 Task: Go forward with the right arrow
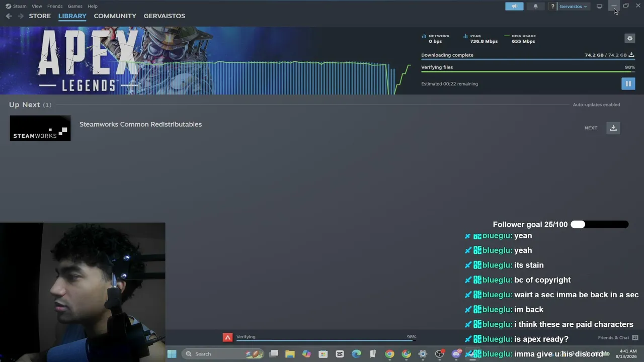(21, 16)
